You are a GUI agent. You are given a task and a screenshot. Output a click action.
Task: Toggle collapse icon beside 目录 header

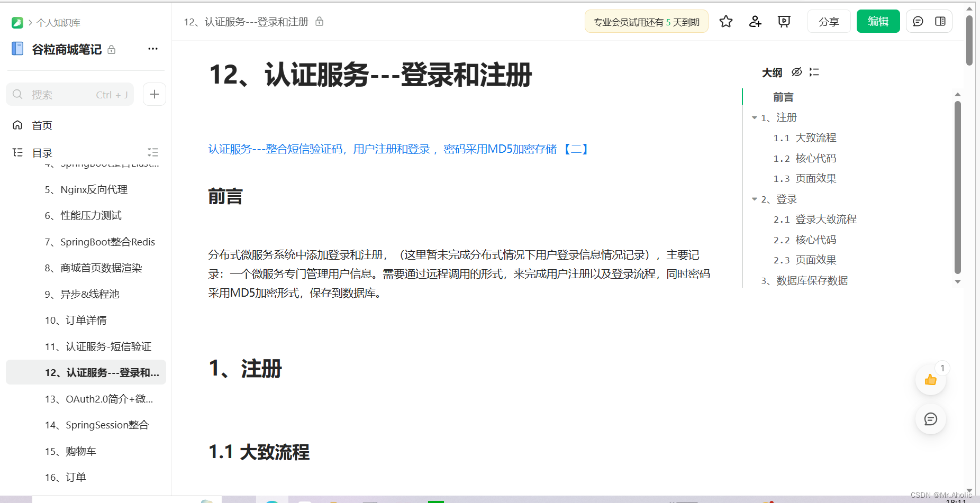pos(153,152)
